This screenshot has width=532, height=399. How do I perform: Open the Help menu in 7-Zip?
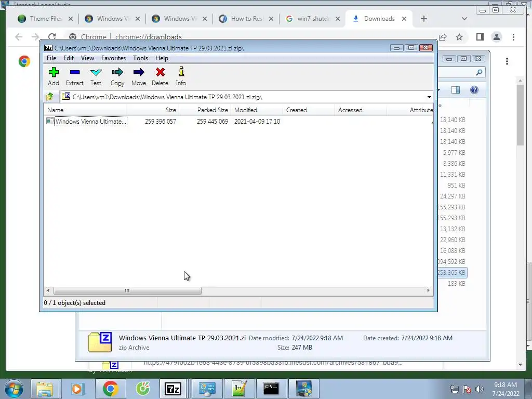coord(162,58)
